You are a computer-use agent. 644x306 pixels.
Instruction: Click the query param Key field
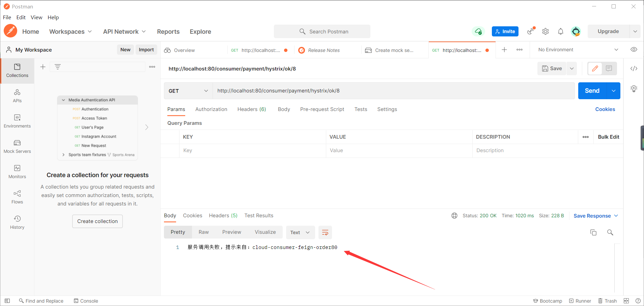click(x=252, y=150)
